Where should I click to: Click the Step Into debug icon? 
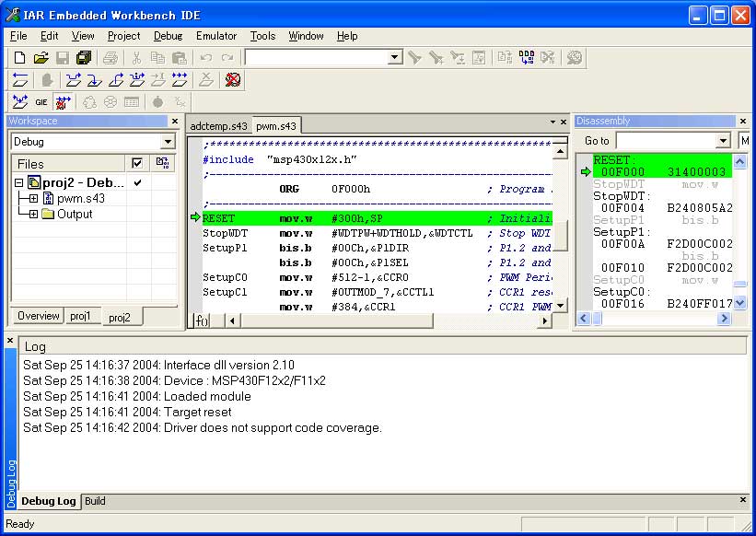95,80
